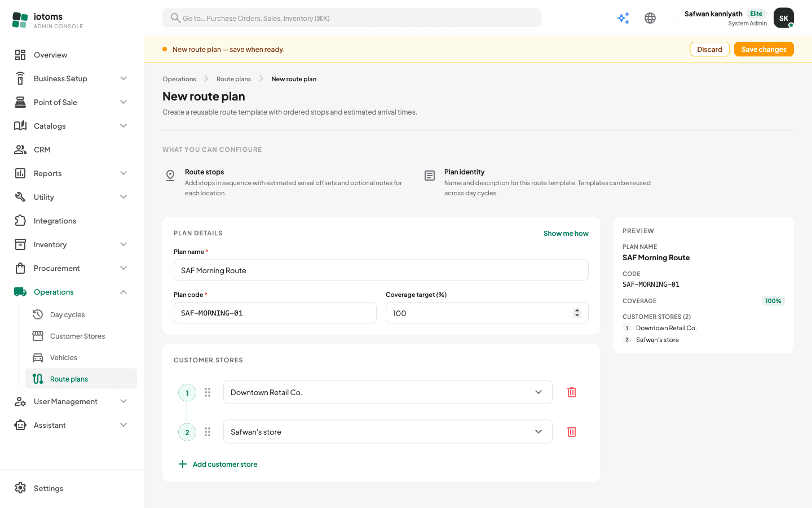
Task: Delete the Downtown Retail Co. stop
Action: click(x=572, y=392)
